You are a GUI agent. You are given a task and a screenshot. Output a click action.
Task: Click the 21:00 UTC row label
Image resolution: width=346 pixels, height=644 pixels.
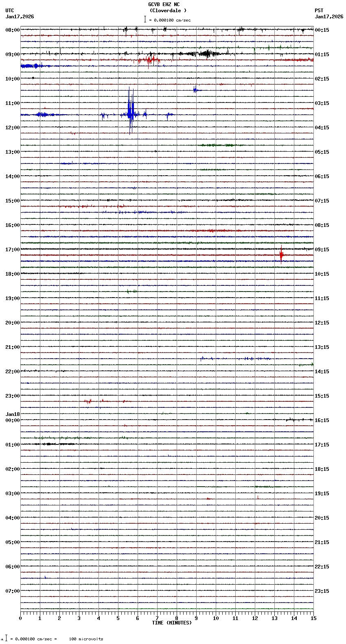tap(13, 347)
